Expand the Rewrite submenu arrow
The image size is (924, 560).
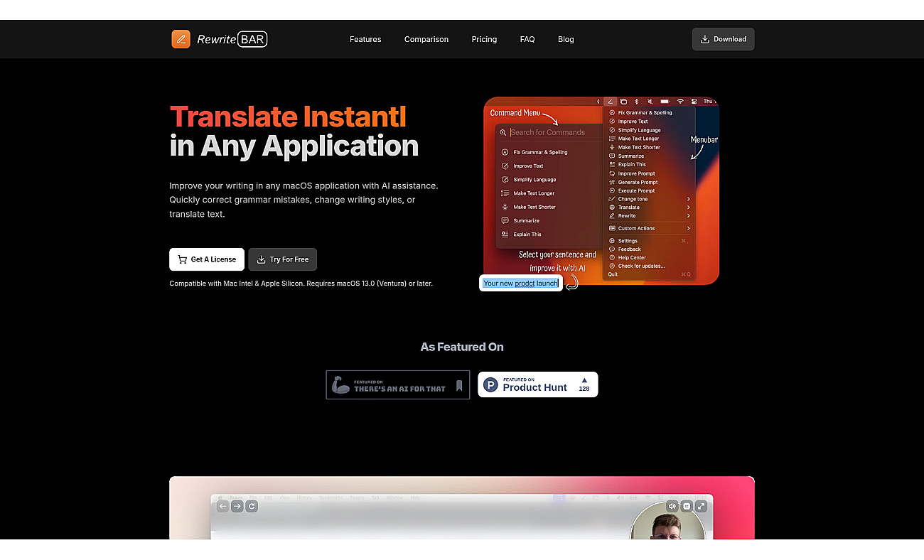[688, 216]
